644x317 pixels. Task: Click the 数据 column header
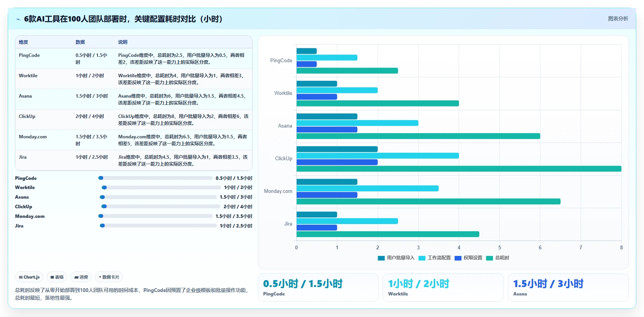click(x=80, y=42)
